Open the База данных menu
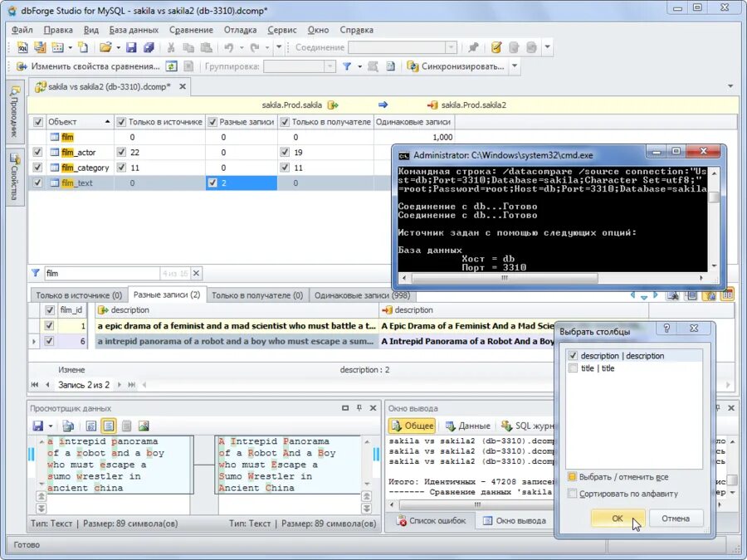This screenshot has height=560, width=747. 134,30
